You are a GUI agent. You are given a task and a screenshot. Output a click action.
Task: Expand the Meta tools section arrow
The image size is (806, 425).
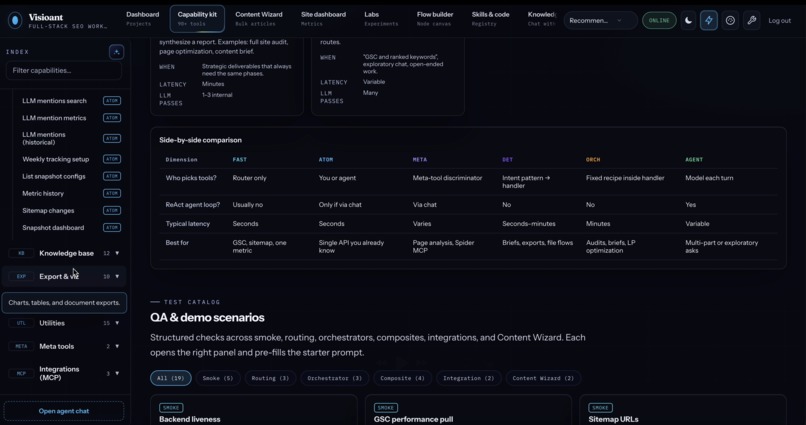[x=117, y=346]
